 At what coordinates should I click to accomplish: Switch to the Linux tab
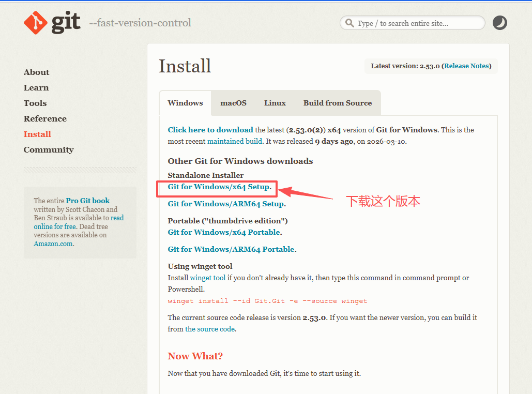click(x=275, y=103)
